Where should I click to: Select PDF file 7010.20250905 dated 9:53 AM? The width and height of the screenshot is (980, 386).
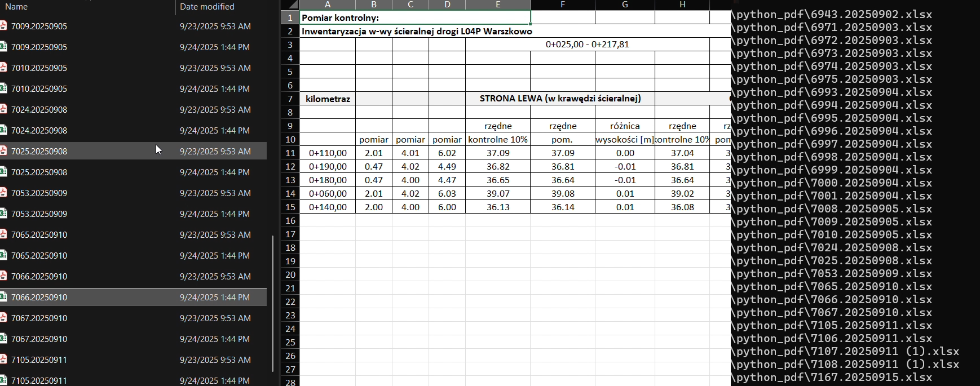pyautogui.click(x=133, y=68)
